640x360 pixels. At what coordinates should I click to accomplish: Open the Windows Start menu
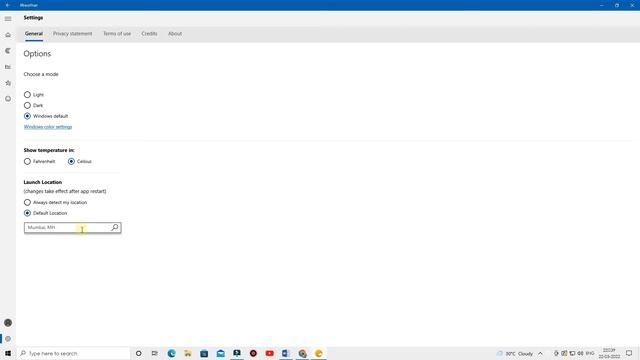8,353
